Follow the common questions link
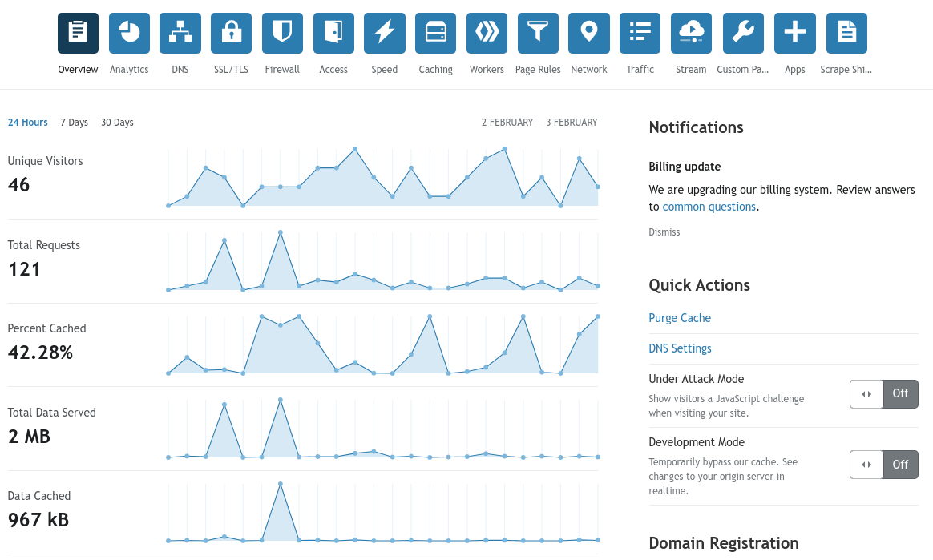933x560 pixels. 709,207
